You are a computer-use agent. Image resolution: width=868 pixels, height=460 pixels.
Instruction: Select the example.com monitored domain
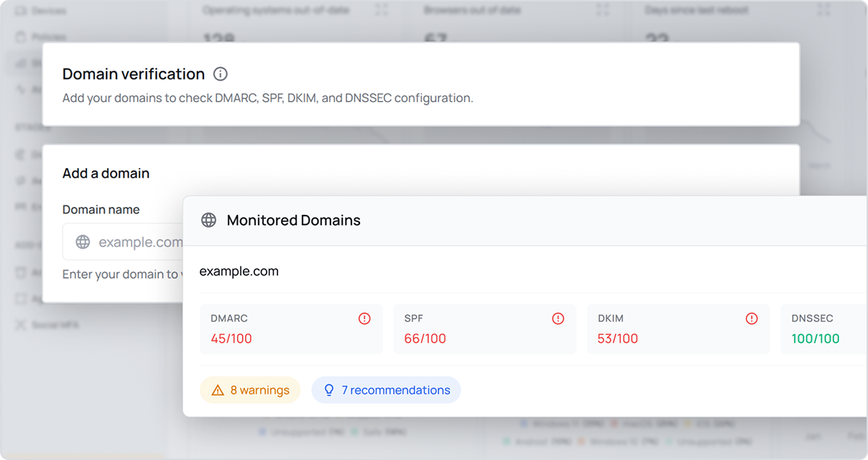[239, 272]
